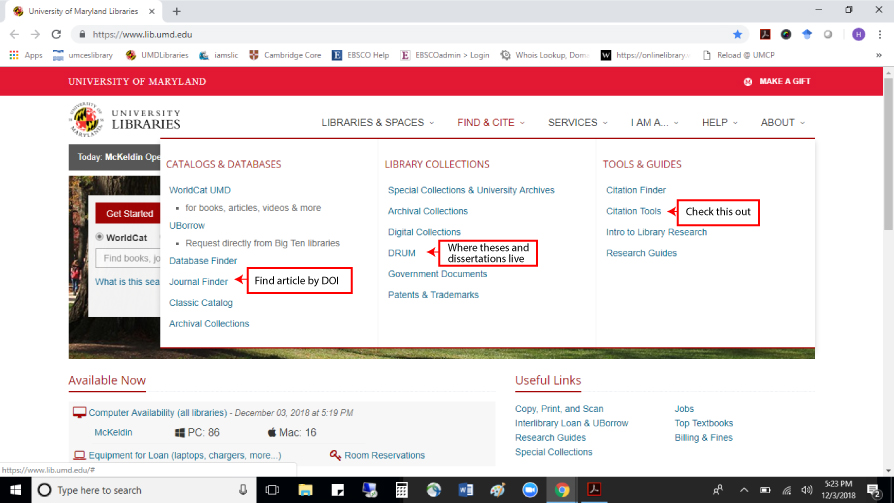Screen dimensions: 894x503
Task: Open Computer Availability (all libraries)
Action: [158, 413]
